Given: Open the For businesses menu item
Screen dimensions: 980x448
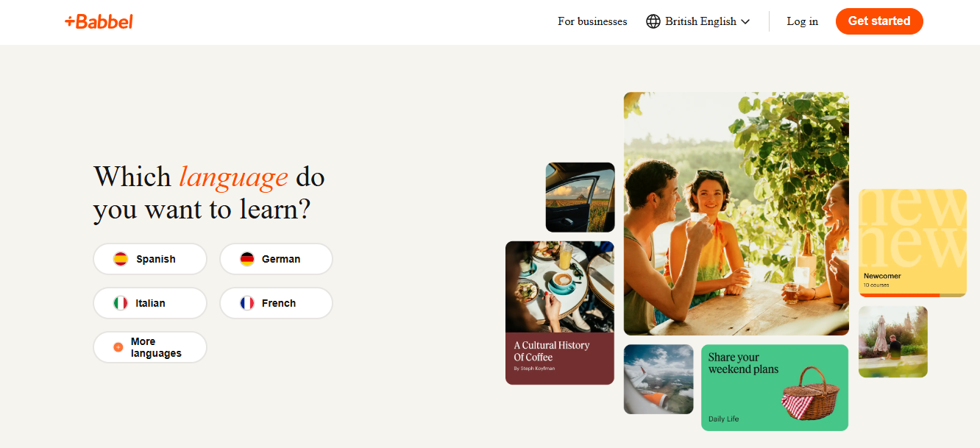Looking at the screenshot, I should pyautogui.click(x=592, y=21).
